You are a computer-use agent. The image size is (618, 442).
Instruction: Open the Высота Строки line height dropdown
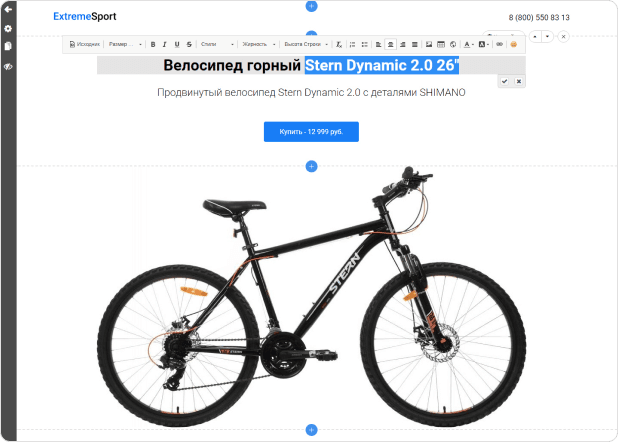click(x=306, y=44)
